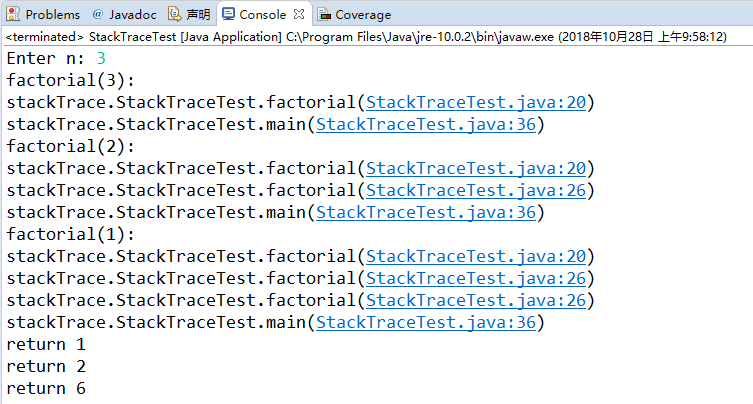Click the Console monitor icon
The height and width of the screenshot is (404, 753).
click(x=229, y=14)
